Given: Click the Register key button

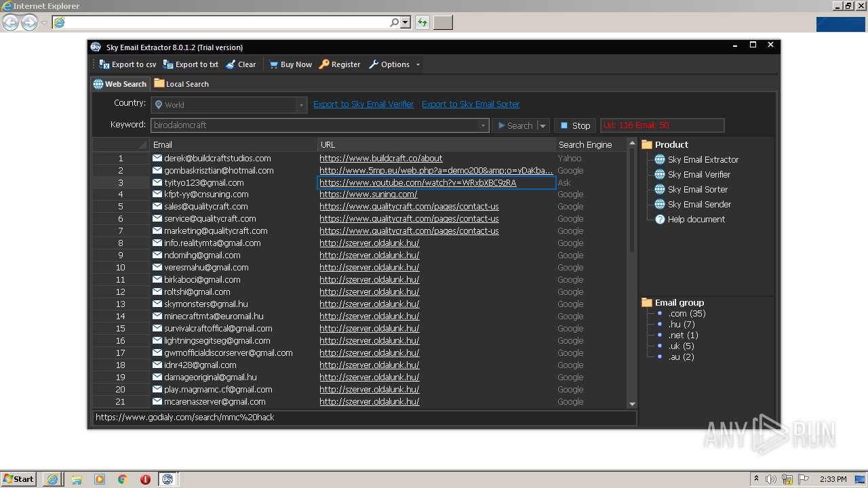Looking at the screenshot, I should (x=340, y=64).
